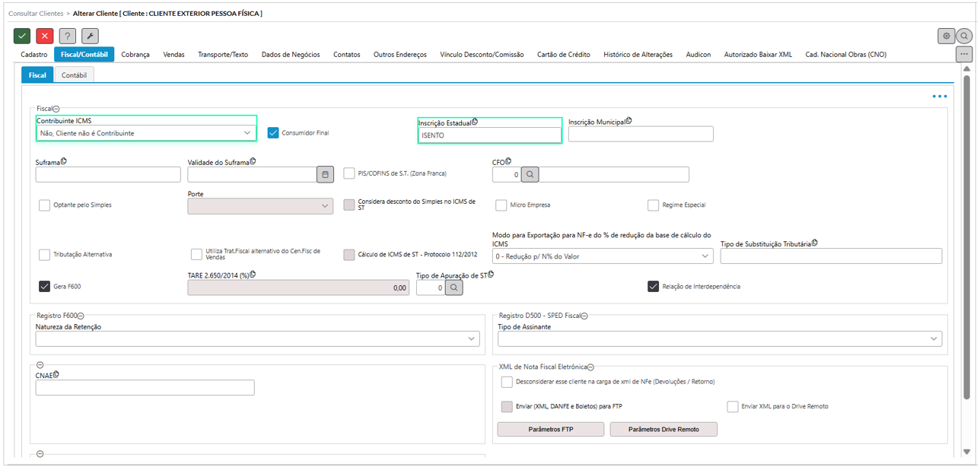The width and height of the screenshot is (980, 467).
Task: Click the red cancel X button
Action: [45, 36]
